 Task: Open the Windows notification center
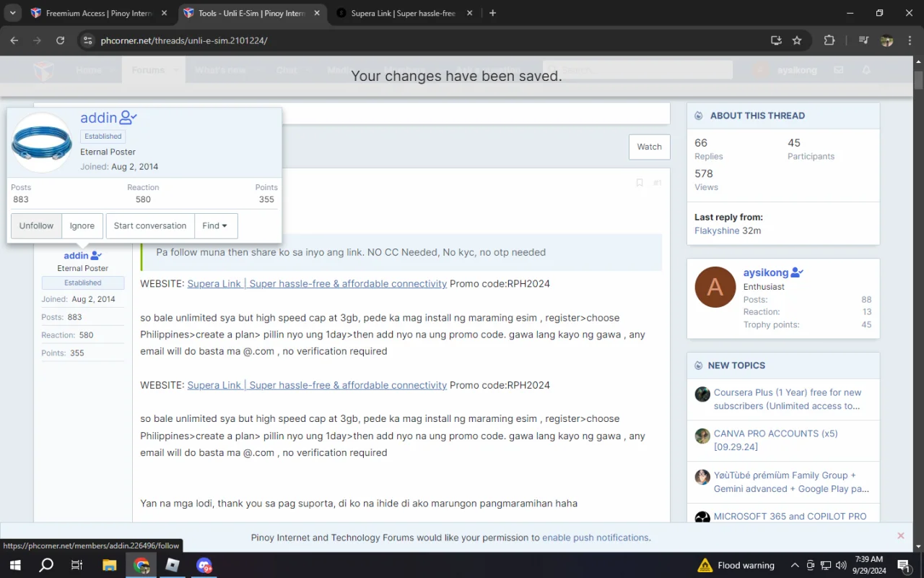(x=904, y=565)
